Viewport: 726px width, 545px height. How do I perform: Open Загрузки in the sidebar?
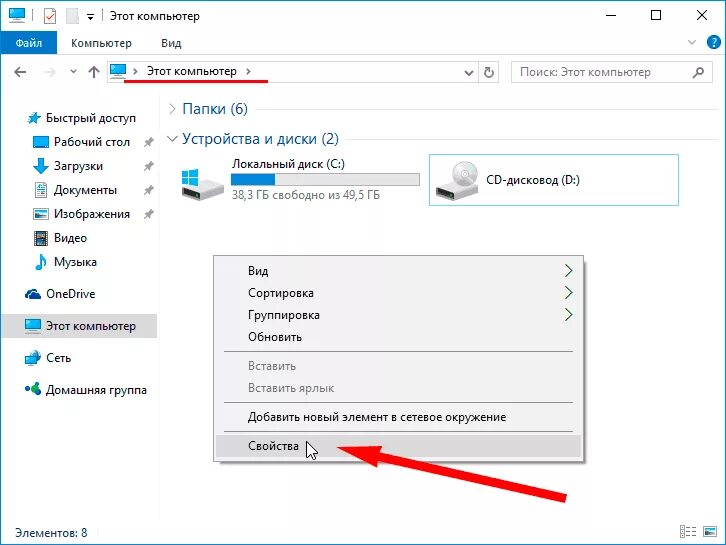(x=78, y=166)
